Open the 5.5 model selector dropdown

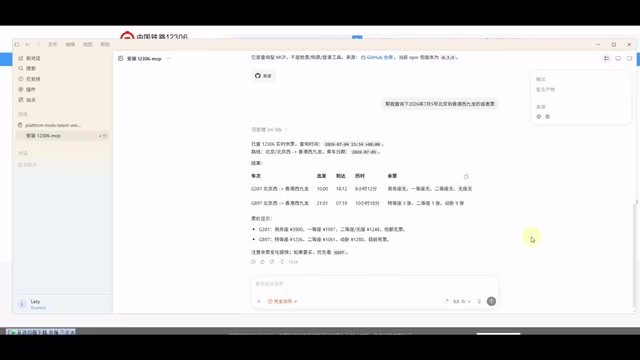pyautogui.click(x=462, y=302)
